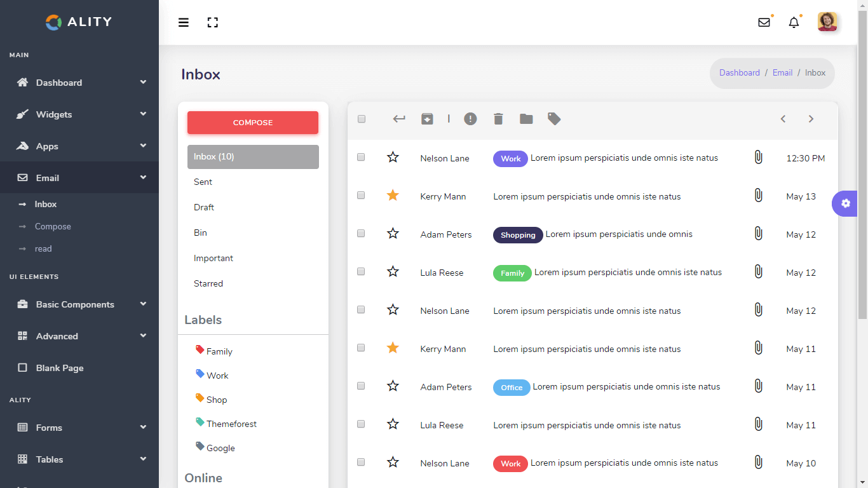Click the trash delete icon
The image size is (868, 488).
[x=498, y=119]
